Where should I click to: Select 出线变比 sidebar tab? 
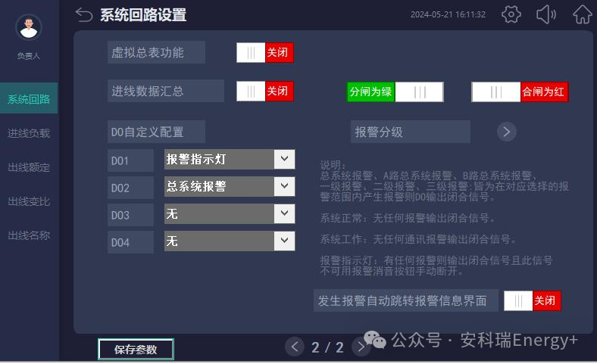[x=29, y=201]
